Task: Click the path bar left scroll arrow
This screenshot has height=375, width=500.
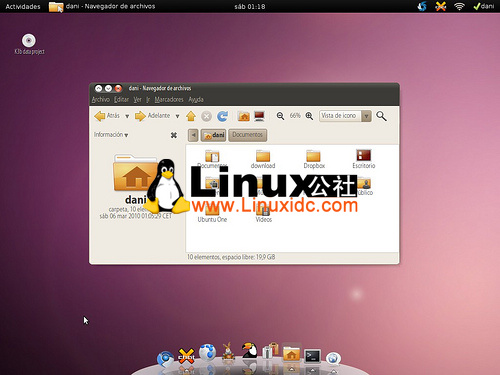Action: 193,135
